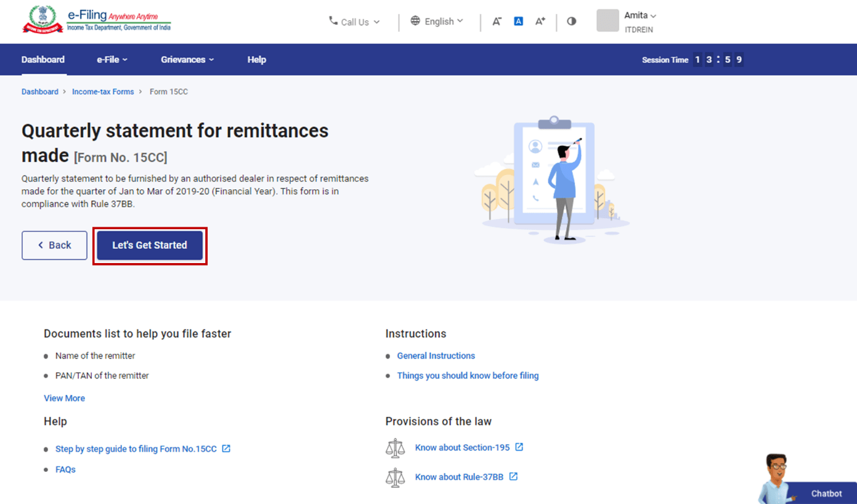Decrease font size with the A- icon

click(x=497, y=22)
